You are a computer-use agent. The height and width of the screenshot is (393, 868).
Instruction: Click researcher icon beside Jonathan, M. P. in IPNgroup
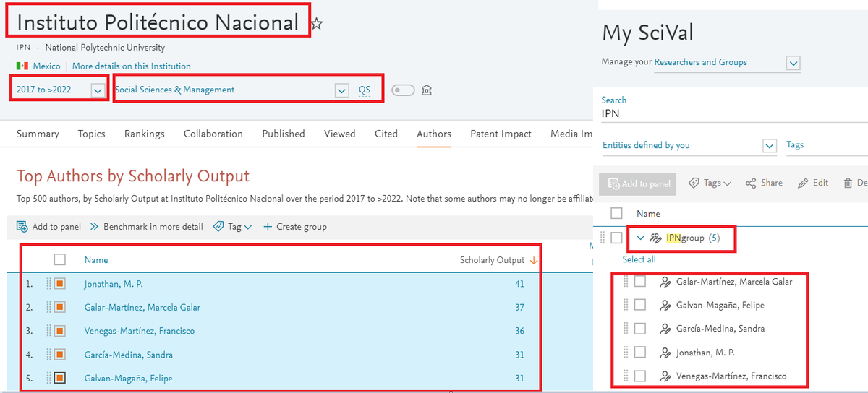point(665,353)
